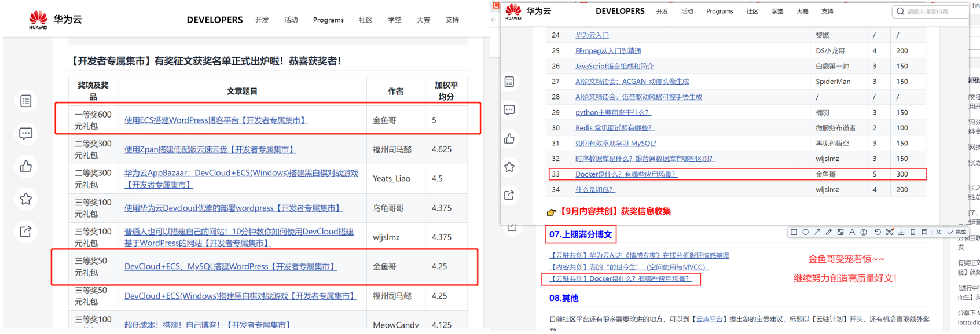Open link 使用Zpan搭建低配版云速云盘
This screenshot has height=334, width=980.
210,149
